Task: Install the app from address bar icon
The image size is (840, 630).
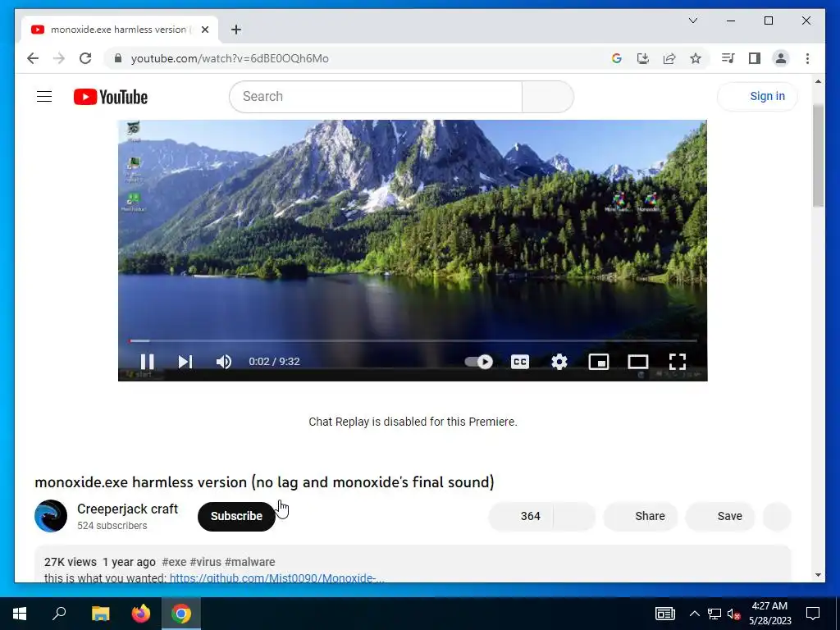Action: 643,58
